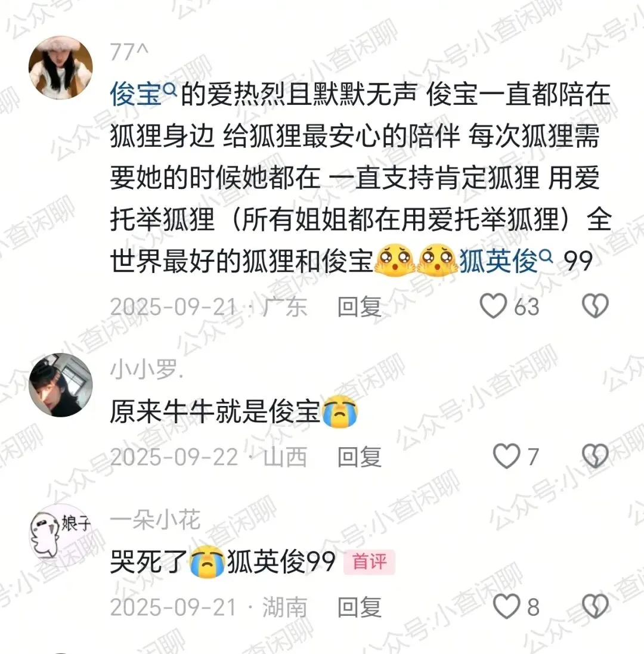Open 小小罗. profile avatar
The width and height of the screenshot is (644, 654).
60,385
